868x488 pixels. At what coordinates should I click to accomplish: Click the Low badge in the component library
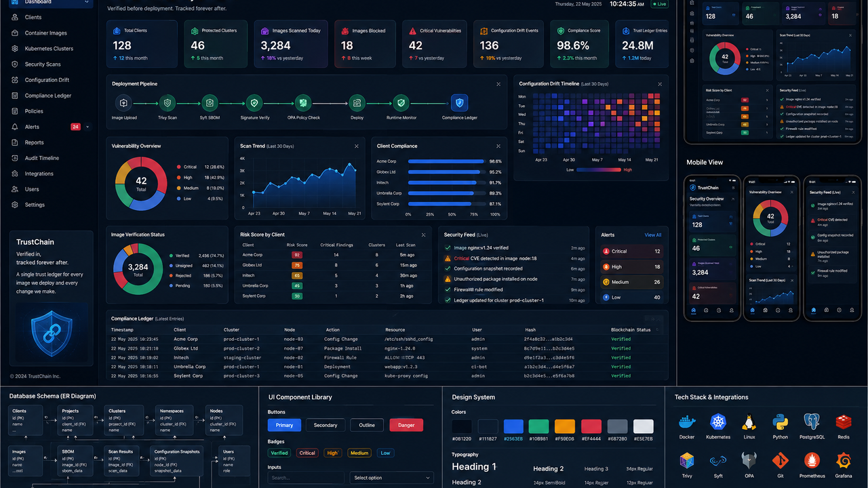pyautogui.click(x=385, y=453)
